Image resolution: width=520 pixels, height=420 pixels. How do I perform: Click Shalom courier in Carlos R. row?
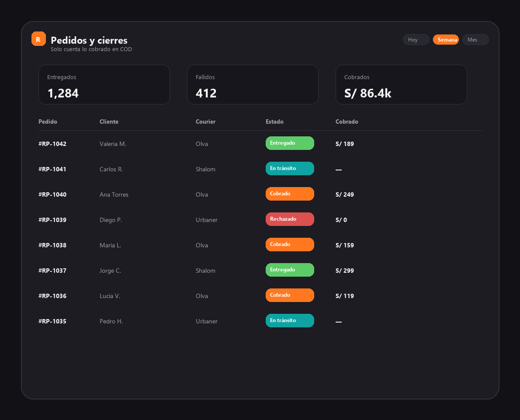[x=205, y=169]
